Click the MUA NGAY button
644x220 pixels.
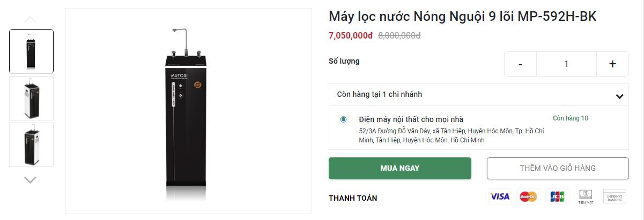(x=400, y=168)
